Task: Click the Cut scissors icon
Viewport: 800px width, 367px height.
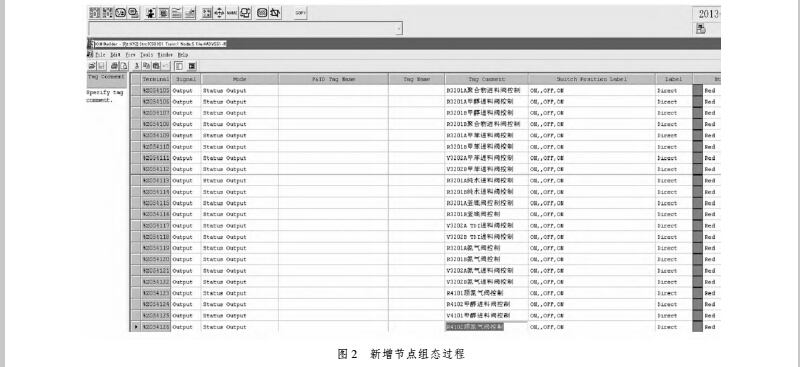Action: 137,66
